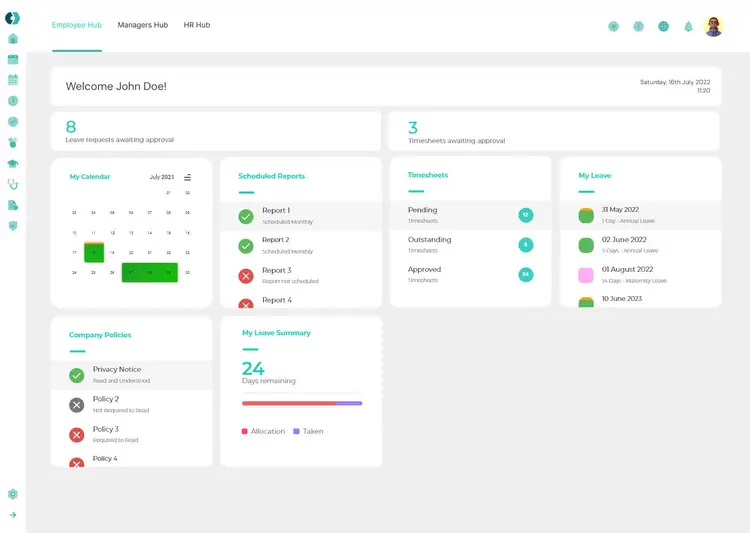Viewport: 750px width, 533px height.
Task: Open the graduation cap training icon
Action: (x=13, y=163)
